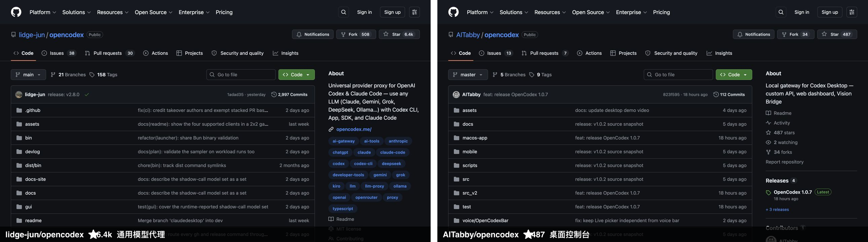The height and width of the screenshot is (242, 868).
Task: Open master branch selector dropdown
Action: [x=468, y=75]
